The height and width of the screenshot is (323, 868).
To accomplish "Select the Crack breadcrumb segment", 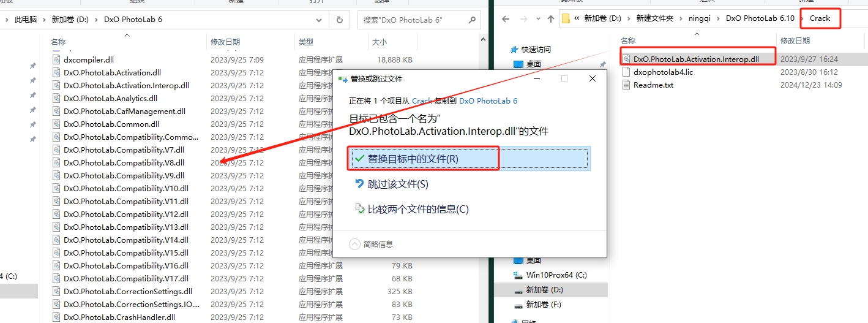I will coord(820,18).
